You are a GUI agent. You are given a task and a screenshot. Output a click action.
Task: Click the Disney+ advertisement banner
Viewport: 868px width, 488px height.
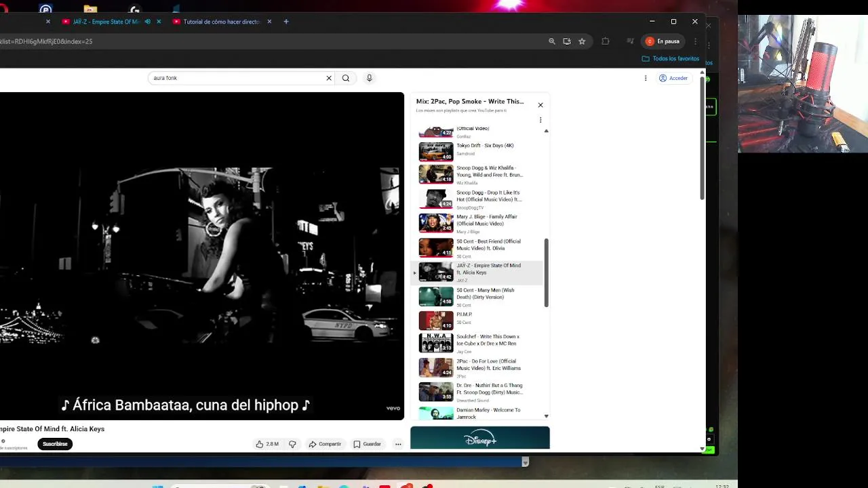(480, 438)
